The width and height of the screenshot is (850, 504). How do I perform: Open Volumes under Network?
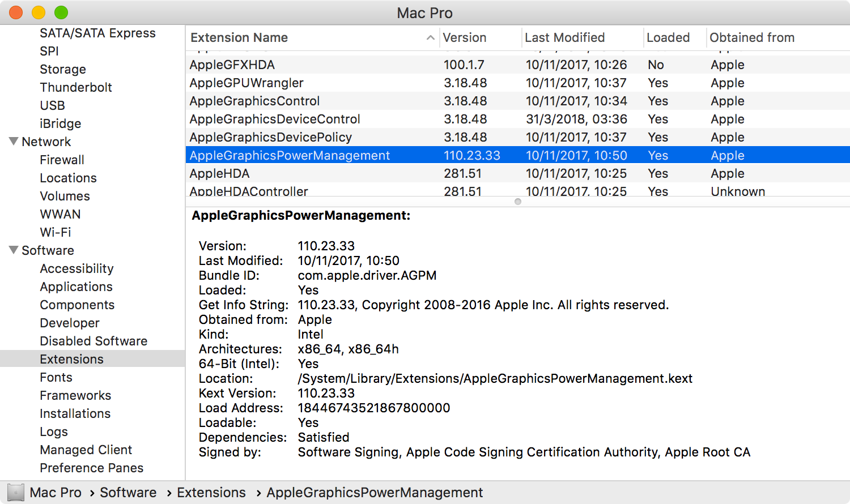[x=65, y=196]
